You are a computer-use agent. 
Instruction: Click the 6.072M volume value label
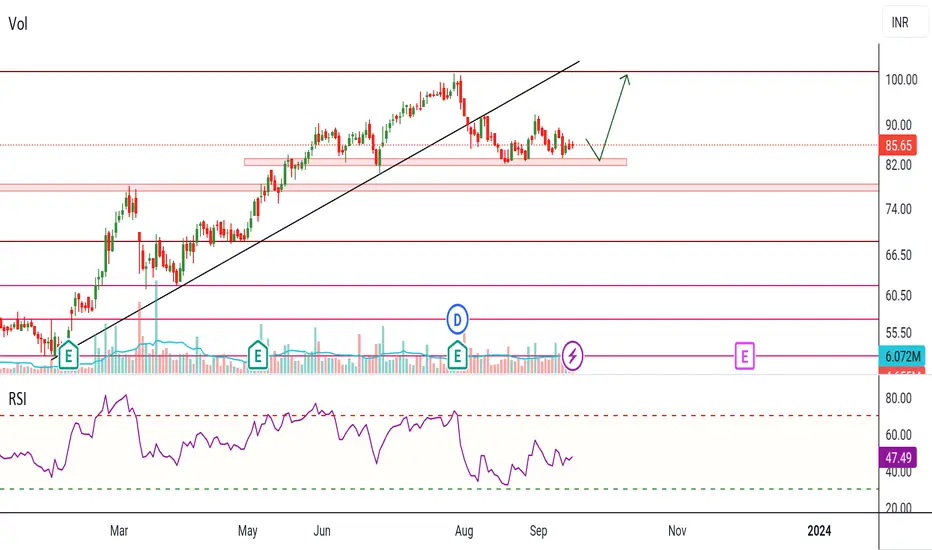(902, 356)
